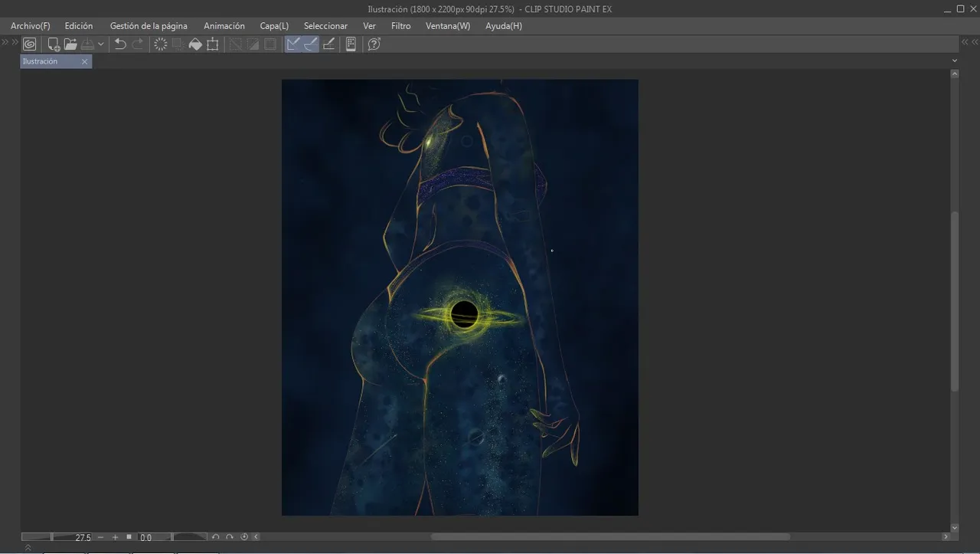The width and height of the screenshot is (980, 554).
Task: Expand the Save options dropdown arrow
Action: pos(100,44)
